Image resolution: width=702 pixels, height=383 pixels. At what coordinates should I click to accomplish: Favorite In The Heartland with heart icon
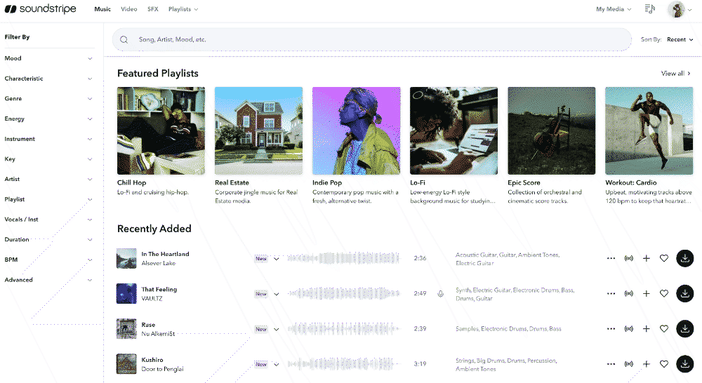tap(664, 258)
